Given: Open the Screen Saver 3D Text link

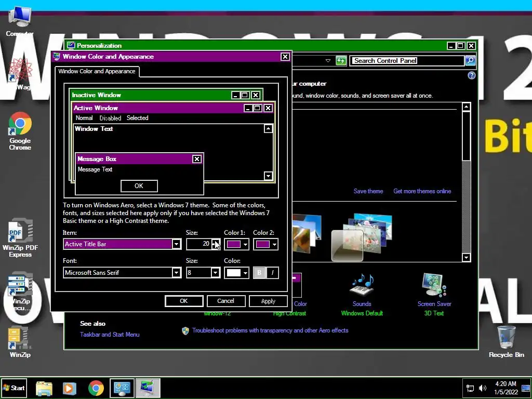Looking at the screenshot, I should [x=434, y=313].
